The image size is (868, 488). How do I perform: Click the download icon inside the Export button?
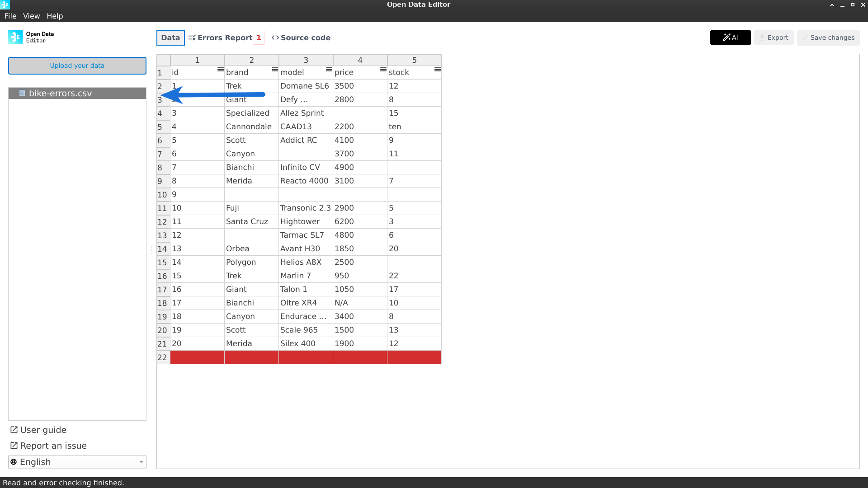tap(762, 38)
